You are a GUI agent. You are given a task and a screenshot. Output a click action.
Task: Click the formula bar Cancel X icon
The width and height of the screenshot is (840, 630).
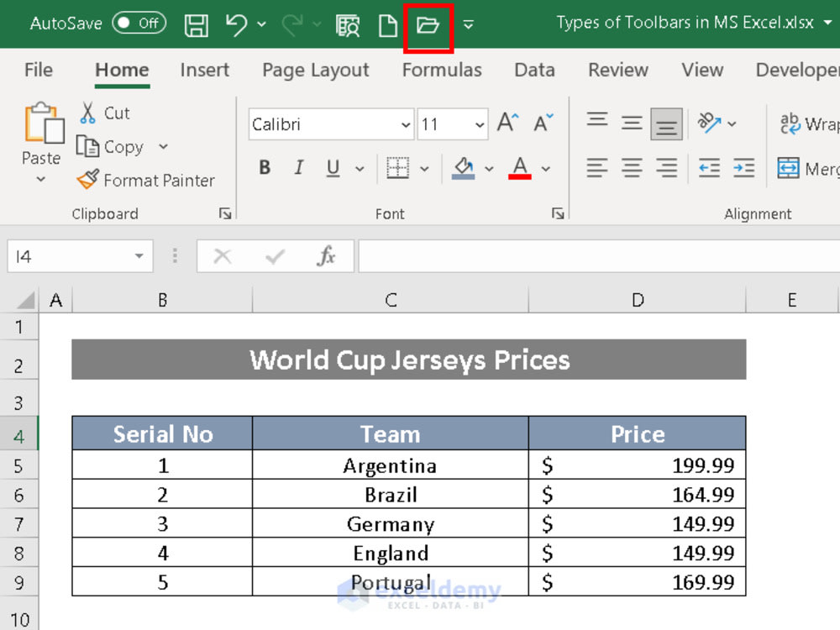(223, 256)
